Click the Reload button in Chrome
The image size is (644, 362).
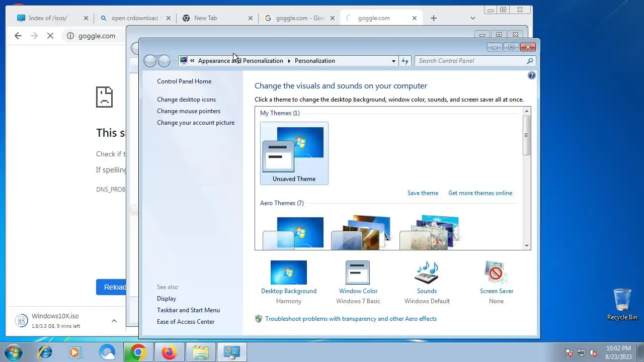[111, 287]
